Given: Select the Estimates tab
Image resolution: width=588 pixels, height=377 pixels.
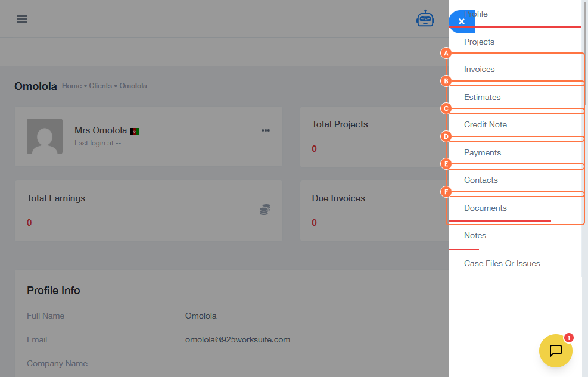Looking at the screenshot, I should (482, 97).
